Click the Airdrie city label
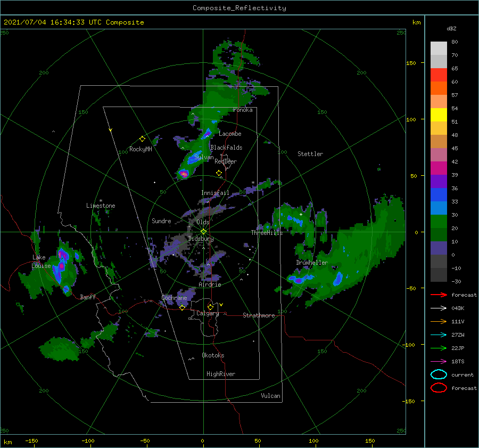 tap(210, 284)
